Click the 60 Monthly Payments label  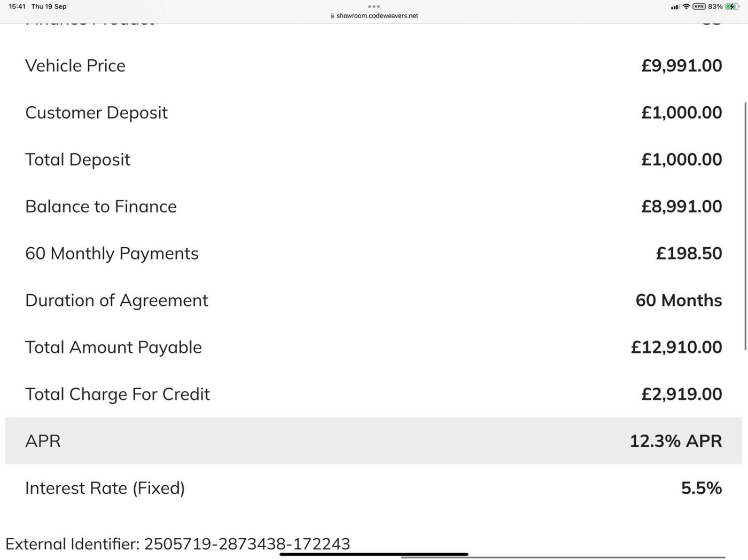pyautogui.click(x=112, y=254)
